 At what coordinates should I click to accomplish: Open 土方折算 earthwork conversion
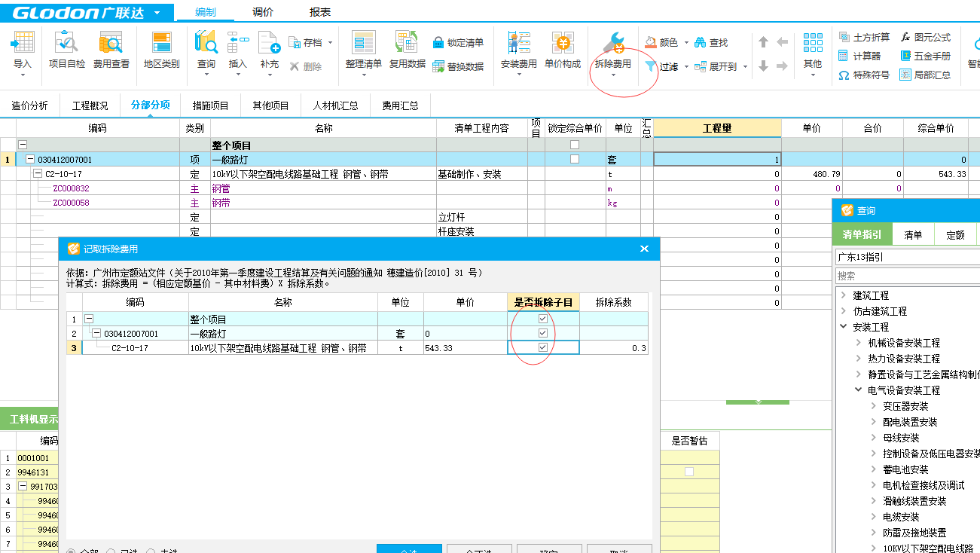[864, 37]
